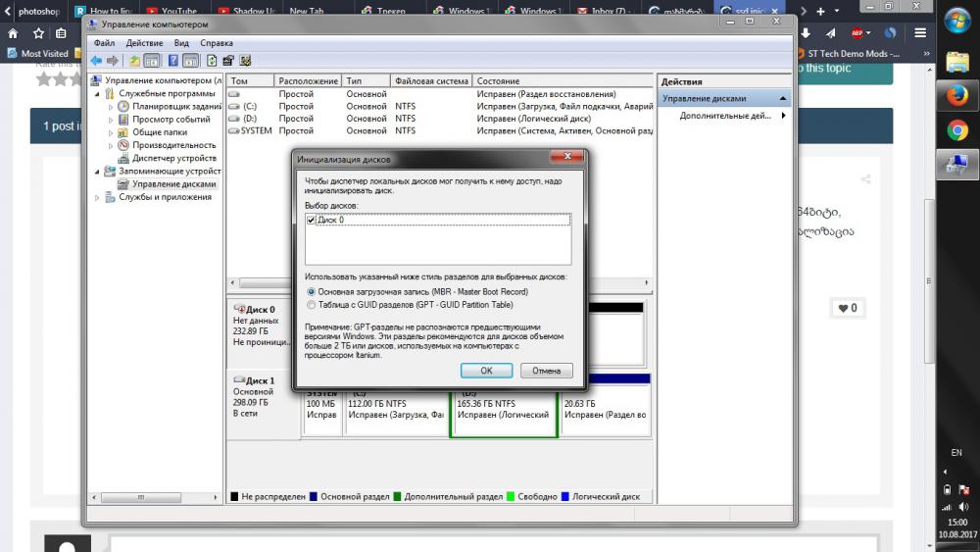Select the GPT GUID Partition Table option

click(x=312, y=305)
